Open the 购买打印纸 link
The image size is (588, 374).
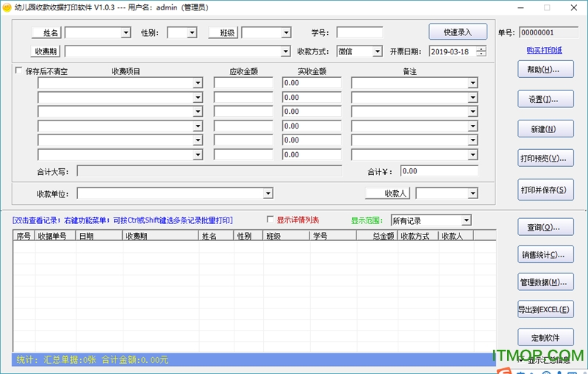[x=545, y=50]
